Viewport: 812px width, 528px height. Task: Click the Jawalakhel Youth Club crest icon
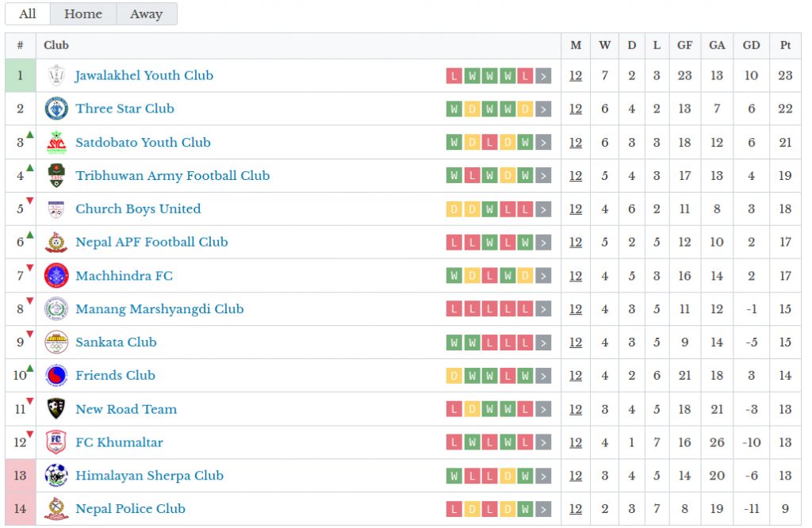(x=56, y=75)
